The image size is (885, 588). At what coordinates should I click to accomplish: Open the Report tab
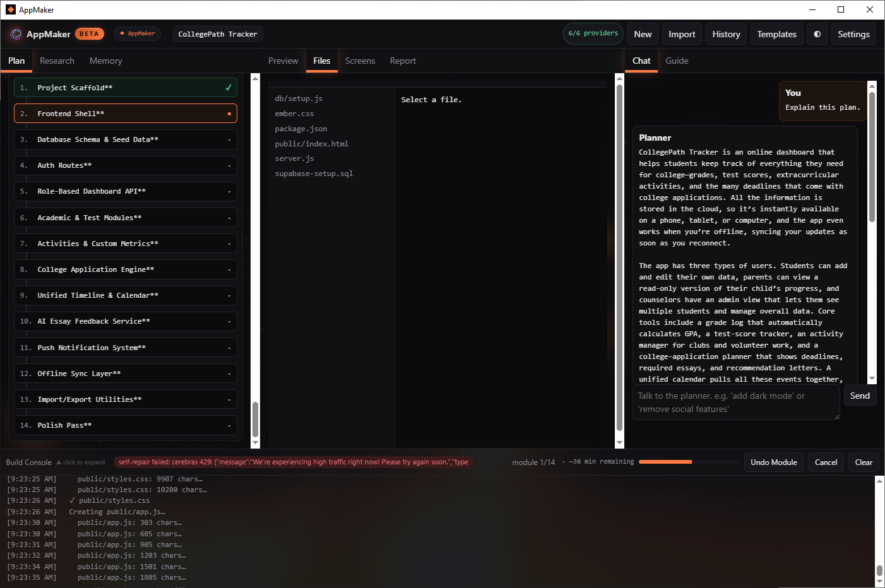(403, 61)
